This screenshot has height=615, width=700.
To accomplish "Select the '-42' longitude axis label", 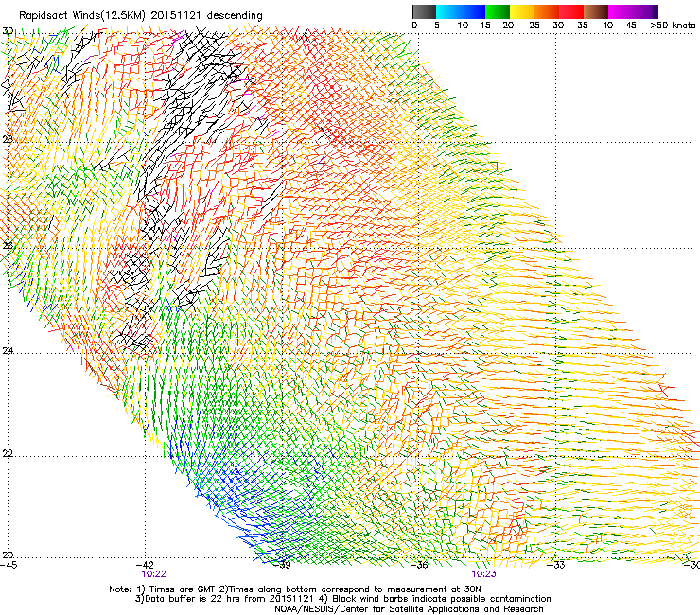I will click(145, 565).
